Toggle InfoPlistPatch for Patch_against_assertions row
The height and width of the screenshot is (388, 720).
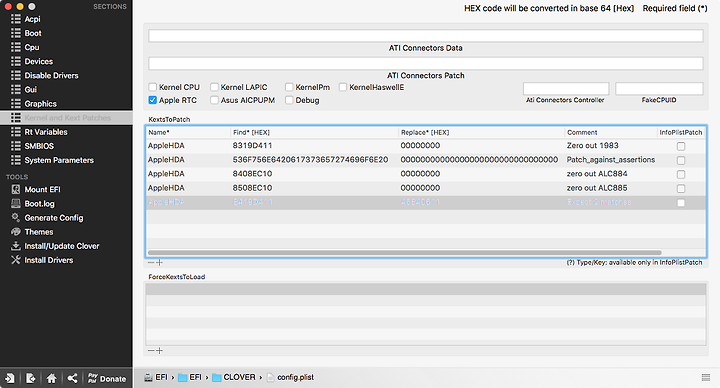(x=681, y=160)
